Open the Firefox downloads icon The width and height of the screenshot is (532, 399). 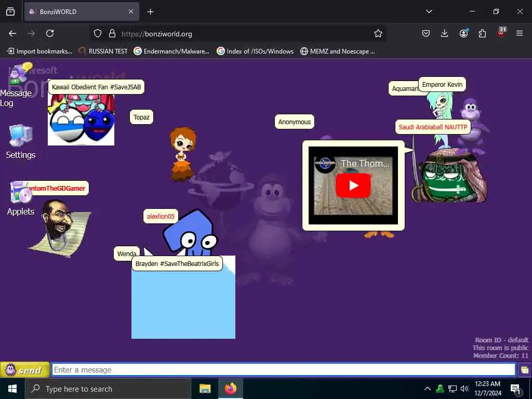click(445, 33)
